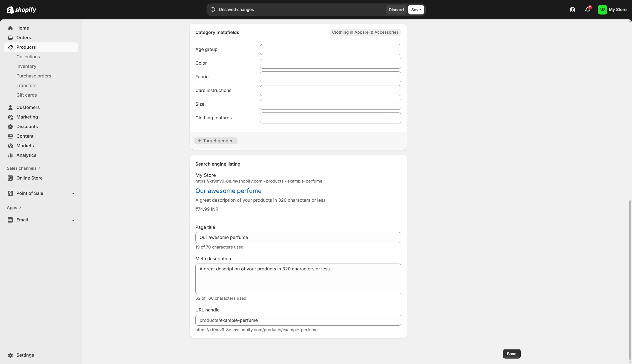Select the Marketing megaphone icon

(x=10, y=117)
